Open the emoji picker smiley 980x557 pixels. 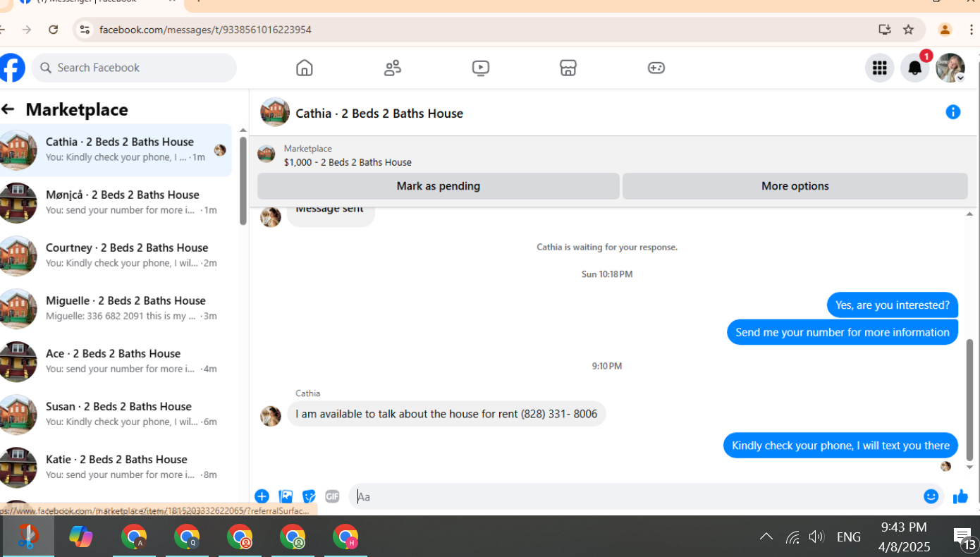[931, 496]
